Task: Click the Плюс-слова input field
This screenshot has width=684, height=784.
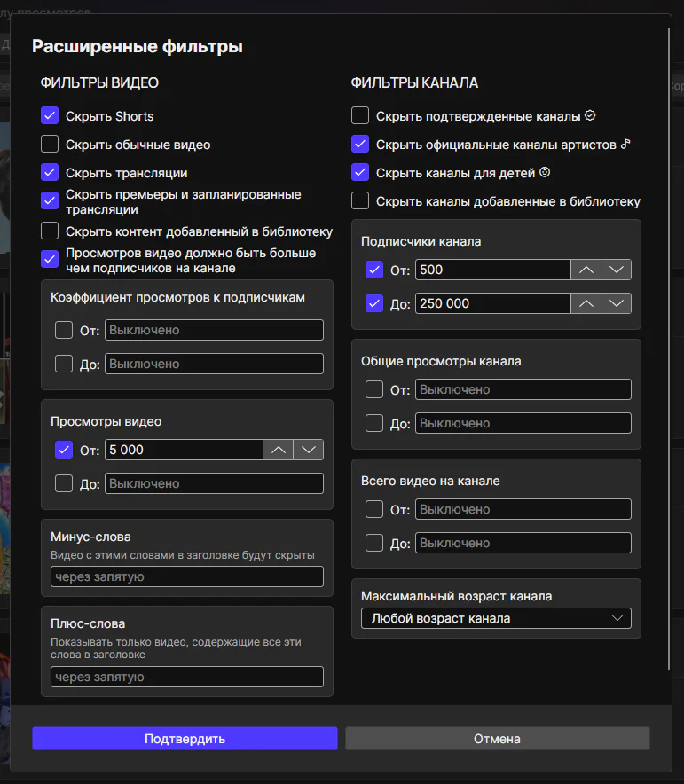Action: point(187,677)
